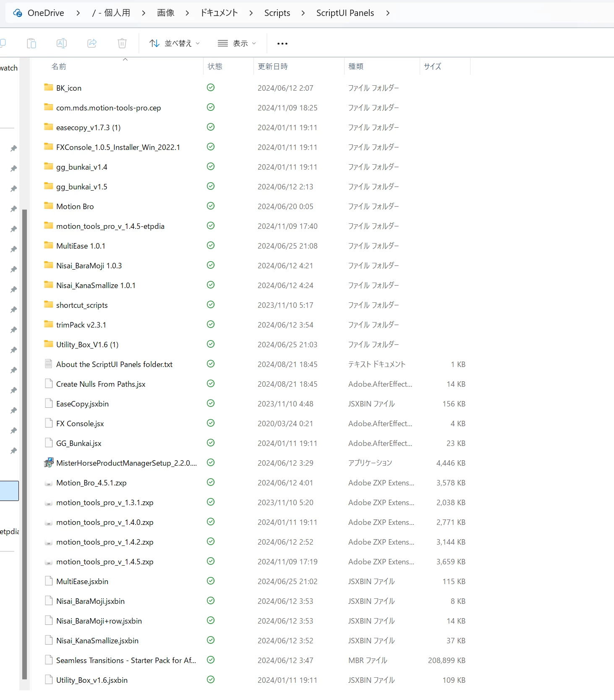This screenshot has width=614, height=700.
Task: Select Nisai_BaraMoji+row.jsxbin file name
Action: click(99, 621)
